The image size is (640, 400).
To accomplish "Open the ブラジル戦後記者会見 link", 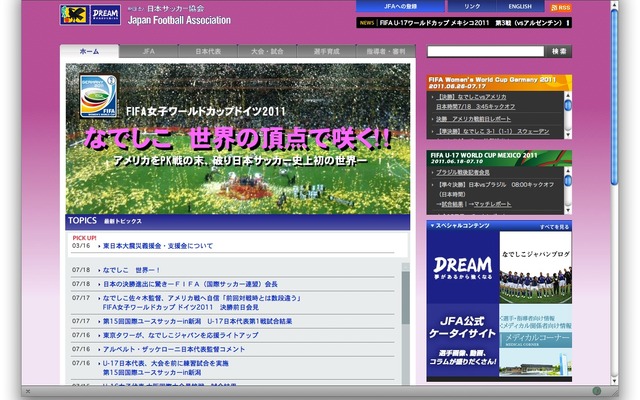I will tap(463, 172).
